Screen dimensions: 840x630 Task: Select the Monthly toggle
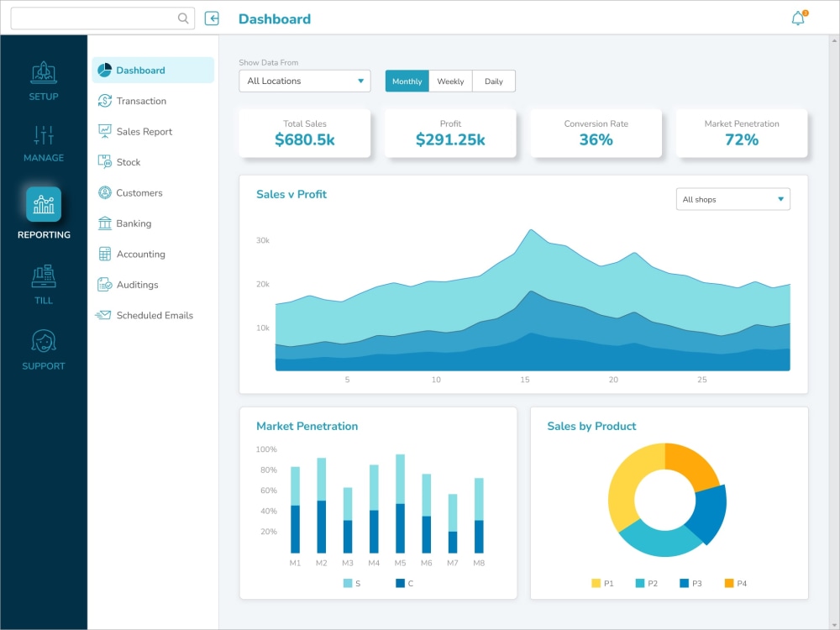407,81
